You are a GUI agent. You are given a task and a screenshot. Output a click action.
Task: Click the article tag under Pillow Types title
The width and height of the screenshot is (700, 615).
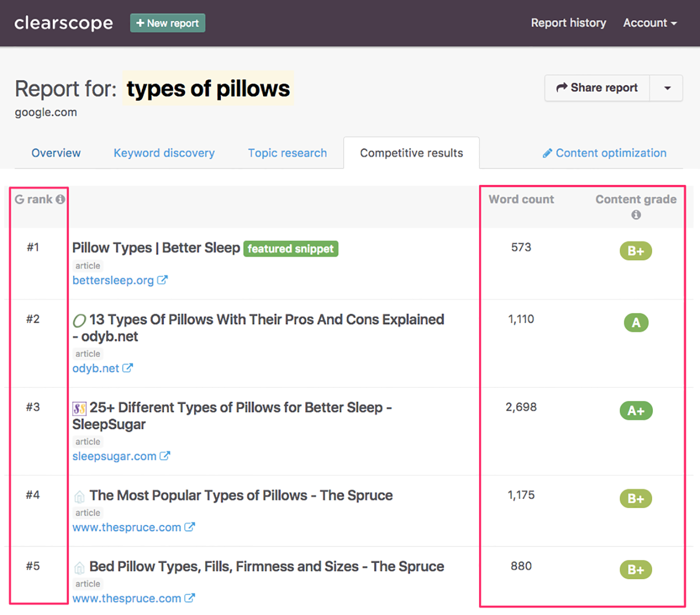coord(87,266)
